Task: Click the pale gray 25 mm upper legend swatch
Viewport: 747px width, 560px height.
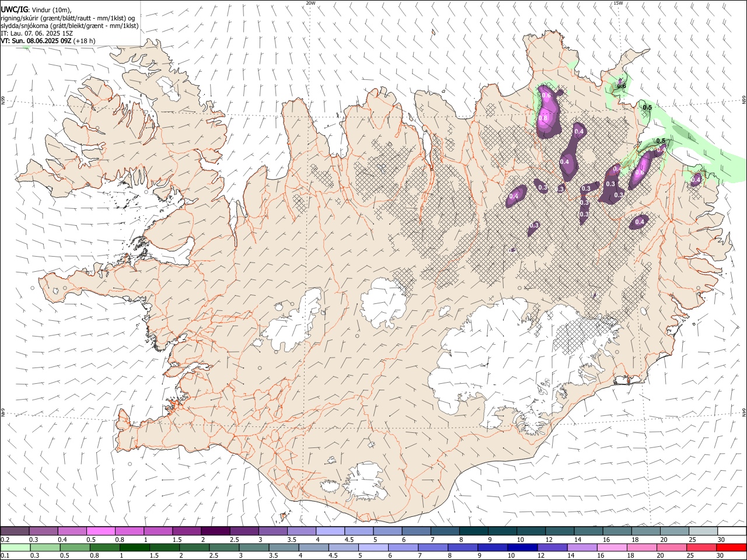Action: [x=703, y=531]
